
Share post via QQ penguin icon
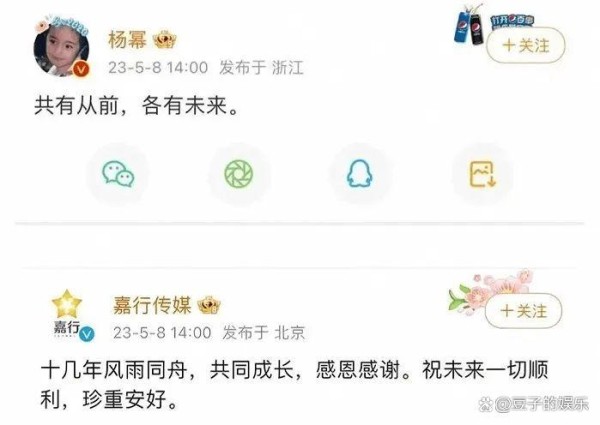point(360,174)
